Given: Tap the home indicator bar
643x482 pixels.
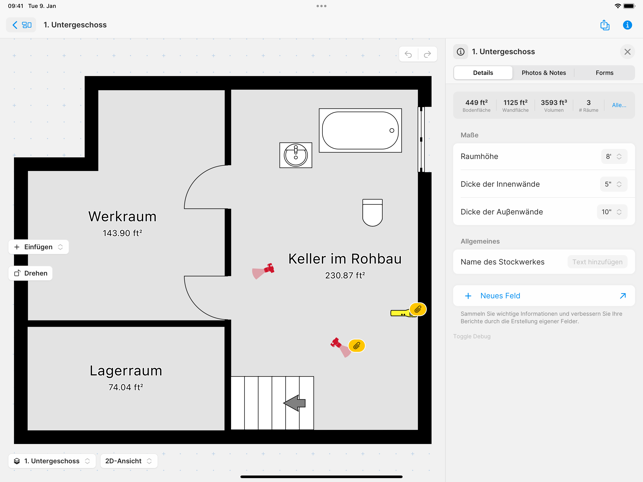Looking at the screenshot, I should (x=322, y=477).
